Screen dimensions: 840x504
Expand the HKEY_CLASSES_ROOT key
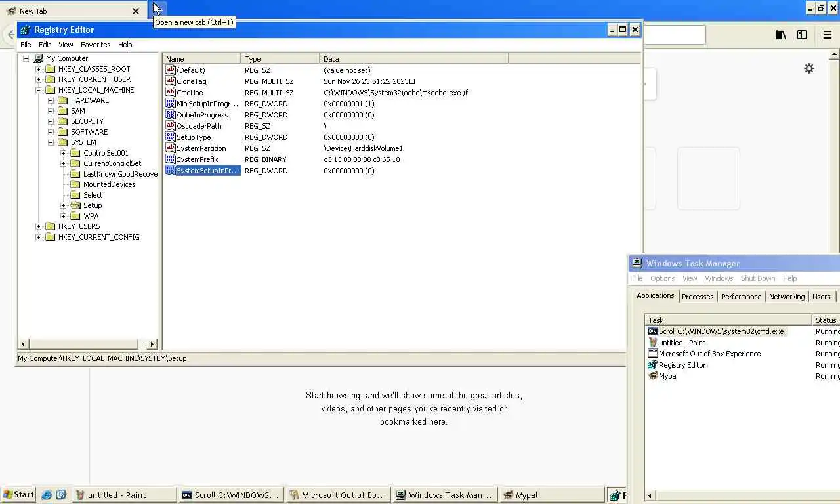[x=38, y=69]
